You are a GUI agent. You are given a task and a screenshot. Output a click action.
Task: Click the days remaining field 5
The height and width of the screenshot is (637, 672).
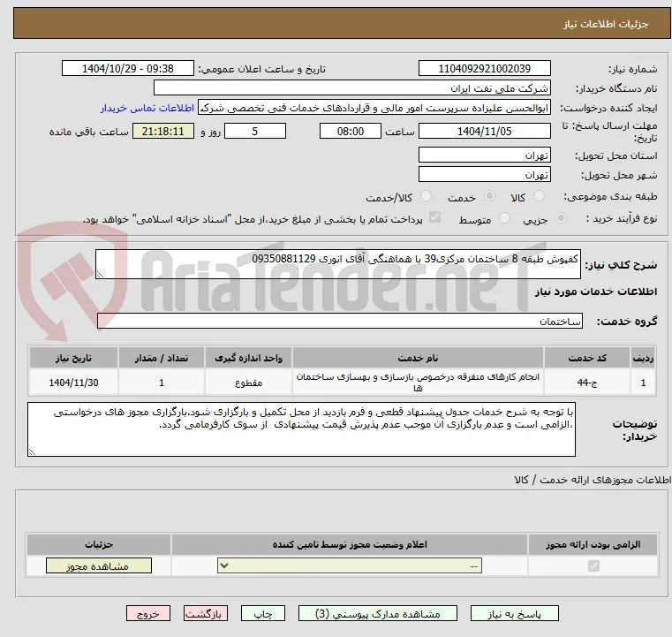[255, 131]
